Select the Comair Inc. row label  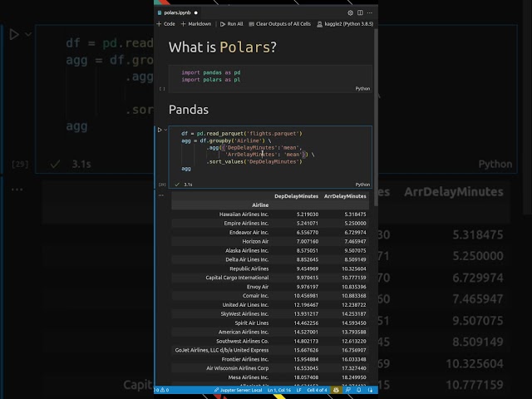(x=255, y=296)
